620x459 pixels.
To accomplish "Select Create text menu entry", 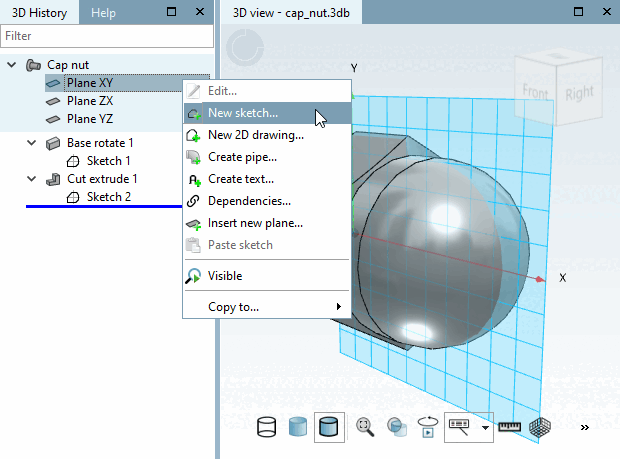I will (x=268, y=179).
